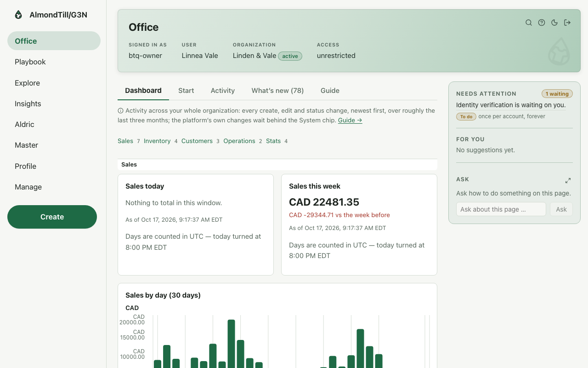Image resolution: width=588 pixels, height=368 pixels.
Task: Click the btq-owner signed-in value
Action: 145,56
